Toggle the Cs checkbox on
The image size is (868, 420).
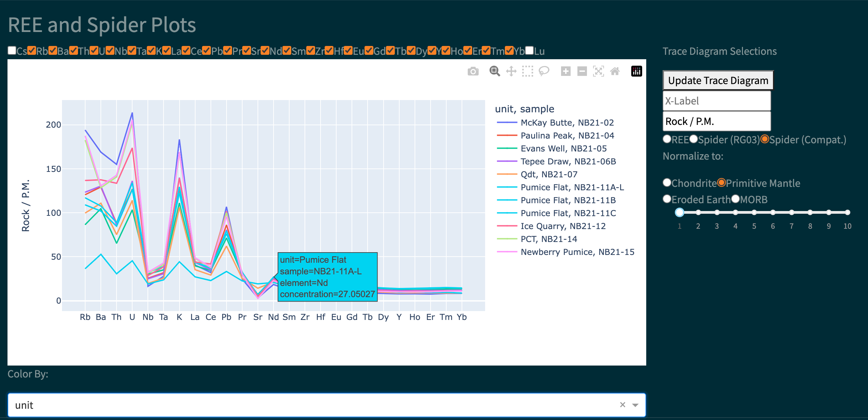pyautogui.click(x=12, y=50)
